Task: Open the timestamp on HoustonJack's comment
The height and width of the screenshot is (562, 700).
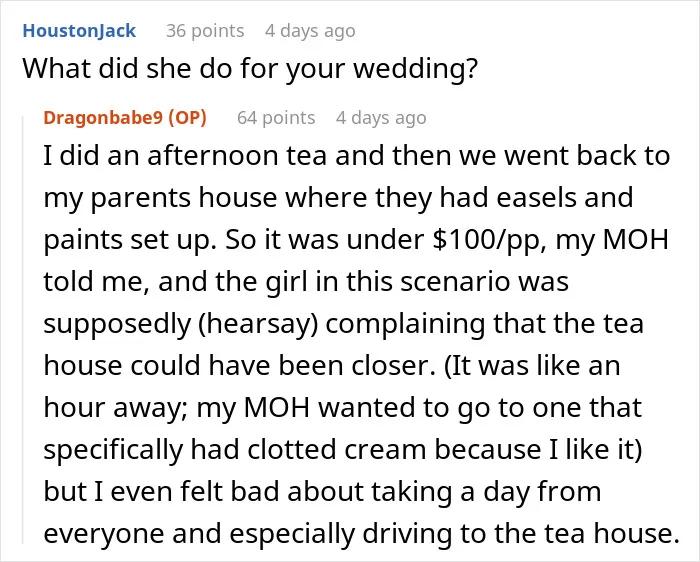Action: (x=310, y=31)
